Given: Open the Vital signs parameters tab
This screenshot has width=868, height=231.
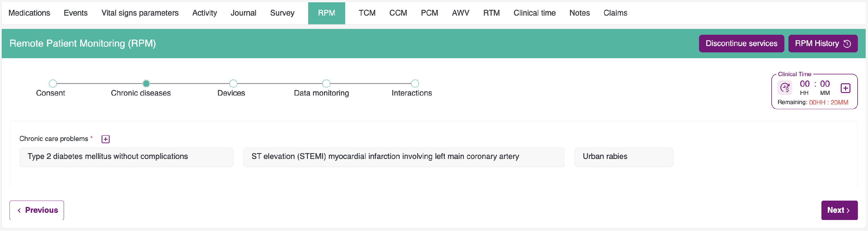Looking at the screenshot, I should (140, 13).
